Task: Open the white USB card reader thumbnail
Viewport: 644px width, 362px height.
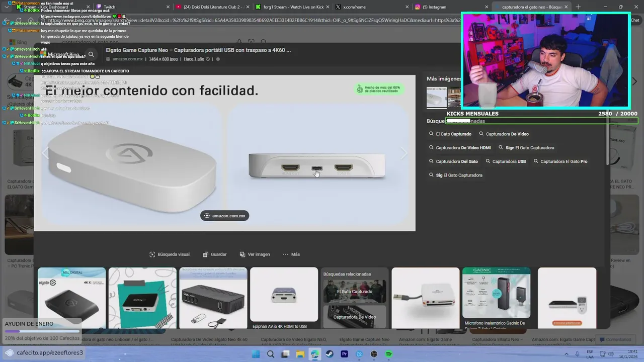Action: (x=426, y=298)
